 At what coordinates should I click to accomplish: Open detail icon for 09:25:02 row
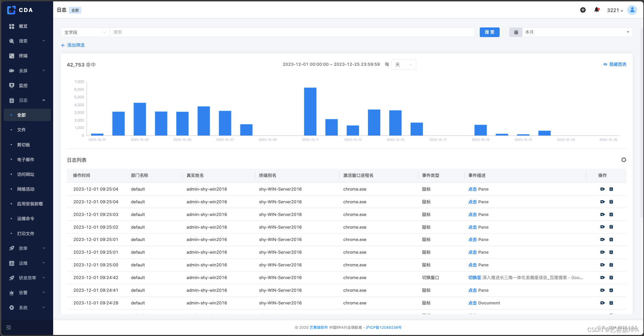pyautogui.click(x=611, y=227)
